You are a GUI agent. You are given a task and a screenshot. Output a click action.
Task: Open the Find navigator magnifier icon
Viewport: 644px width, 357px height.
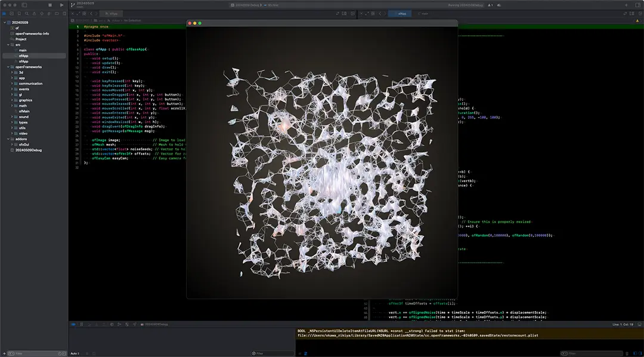click(x=27, y=14)
